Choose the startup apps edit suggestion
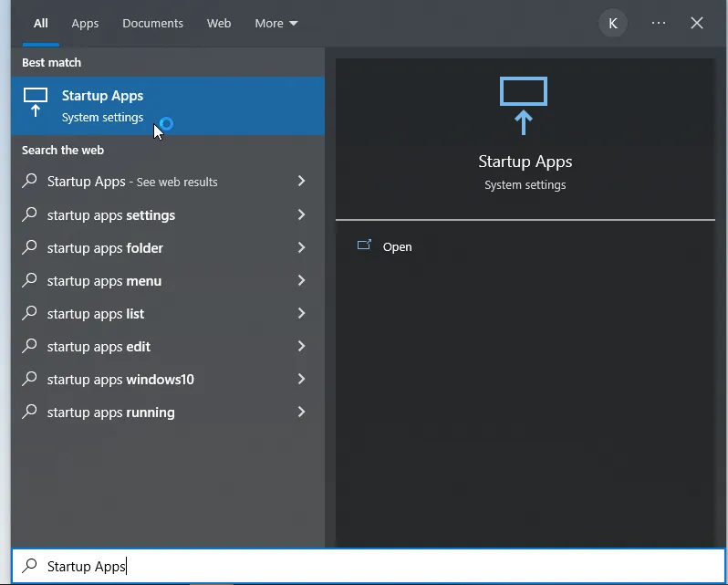 click(99, 347)
